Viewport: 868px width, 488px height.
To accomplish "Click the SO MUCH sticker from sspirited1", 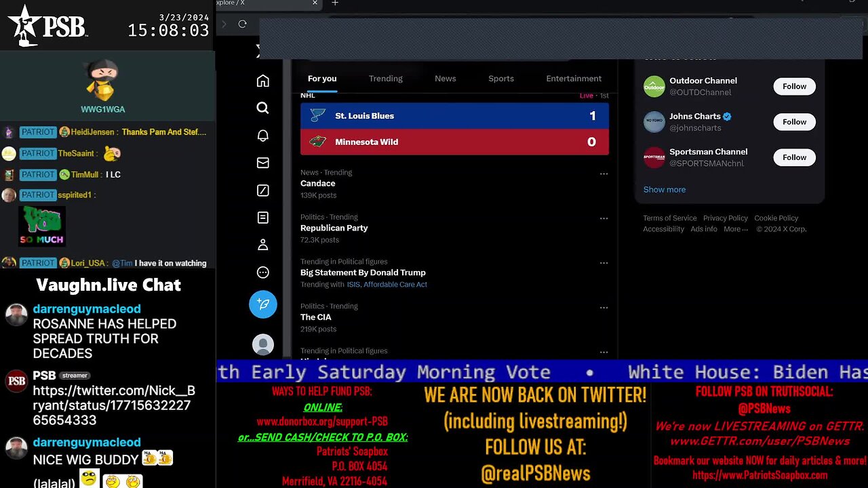I will (42, 226).
